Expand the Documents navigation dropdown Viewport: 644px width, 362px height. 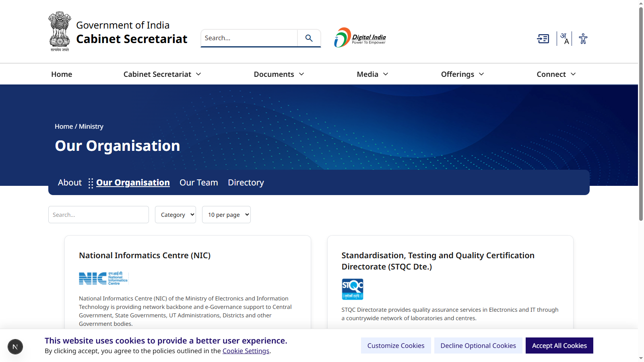[x=279, y=74]
